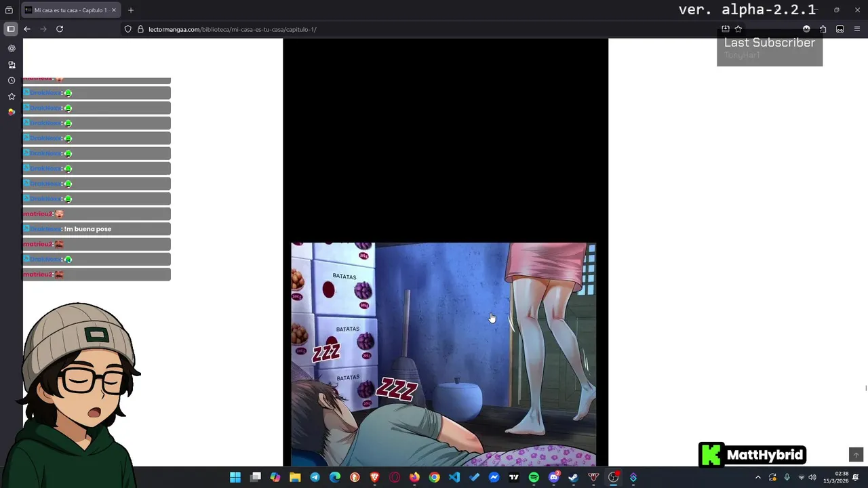Click the scroll-to-top arrow button on the page
This screenshot has height=488, width=868.
[x=856, y=455]
